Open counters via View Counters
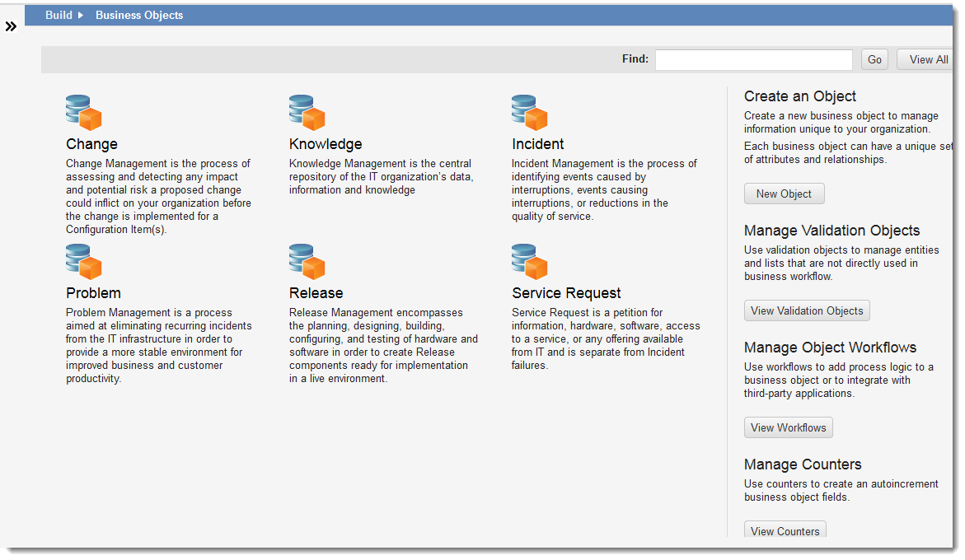 (785, 531)
